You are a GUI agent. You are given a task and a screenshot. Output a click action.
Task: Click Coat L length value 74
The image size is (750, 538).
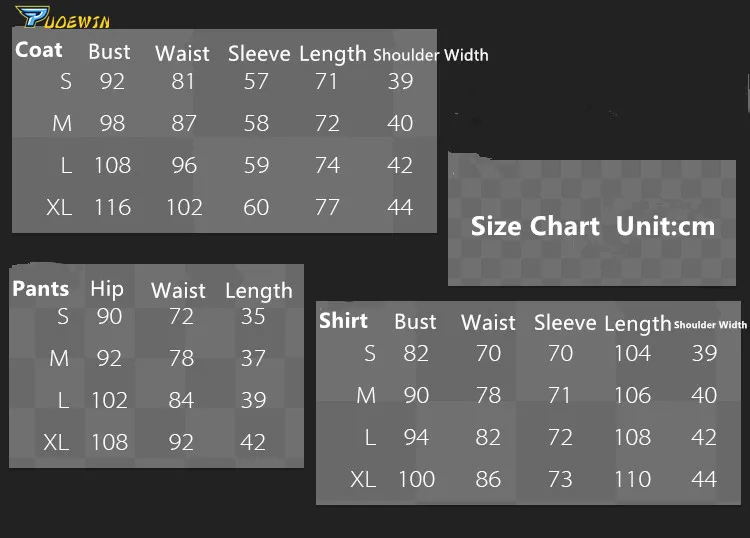[x=327, y=165]
